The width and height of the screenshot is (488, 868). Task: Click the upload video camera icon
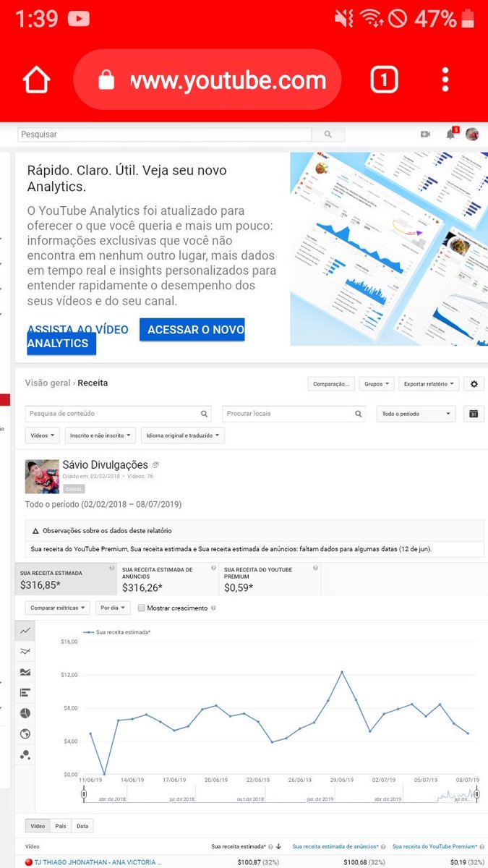click(425, 134)
